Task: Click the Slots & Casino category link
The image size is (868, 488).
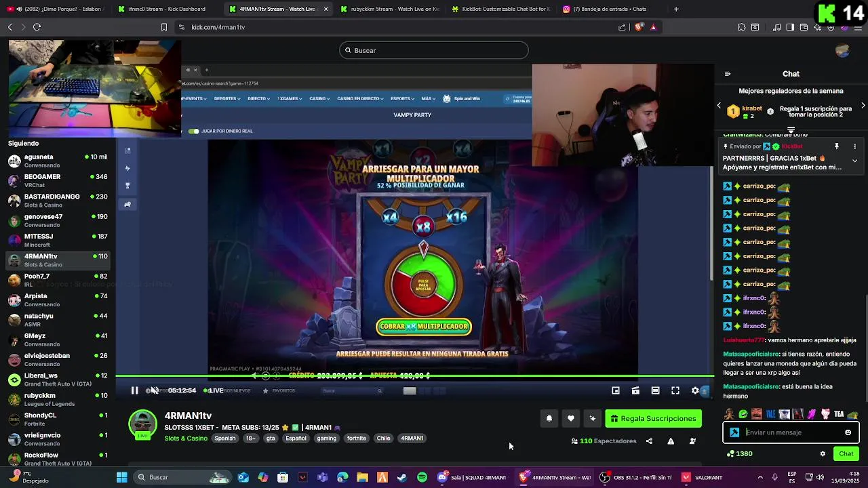Action: 186,439
